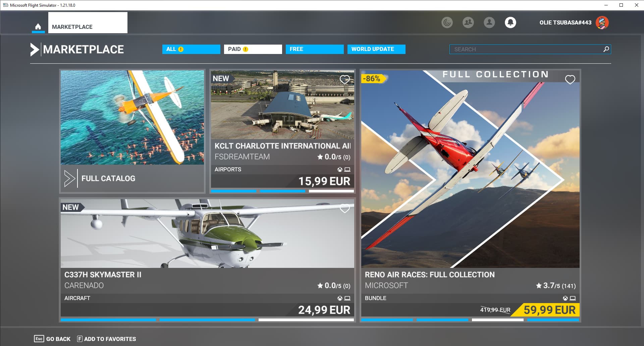Image resolution: width=644 pixels, height=346 pixels.
Task: Select the OLIE TSUBASA#443 username
Action: click(x=566, y=22)
